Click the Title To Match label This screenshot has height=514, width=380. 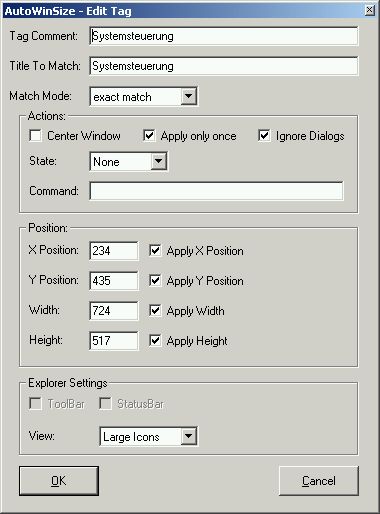tap(45, 66)
